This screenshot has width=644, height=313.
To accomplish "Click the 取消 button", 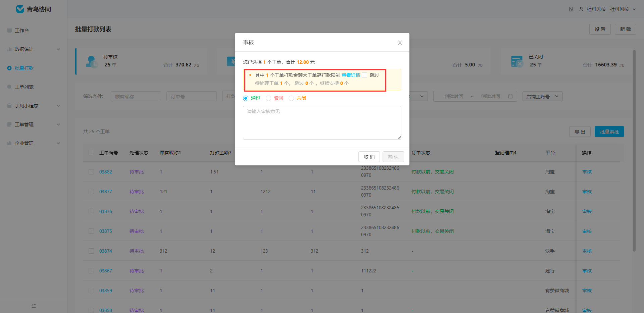I will click(x=369, y=157).
